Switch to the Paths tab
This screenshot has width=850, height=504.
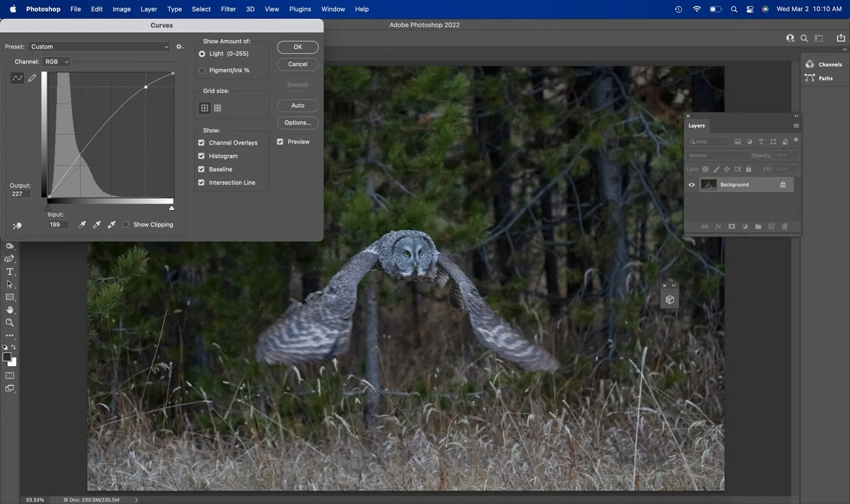[826, 78]
